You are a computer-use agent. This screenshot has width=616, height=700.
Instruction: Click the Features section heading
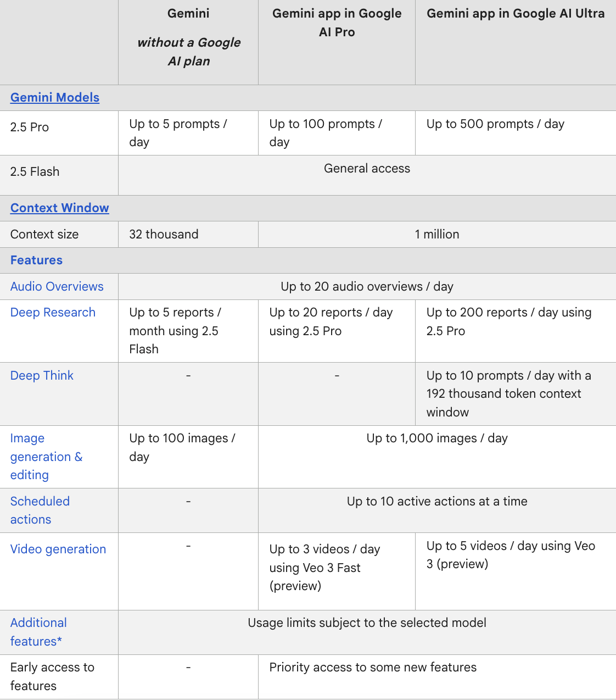[36, 260]
